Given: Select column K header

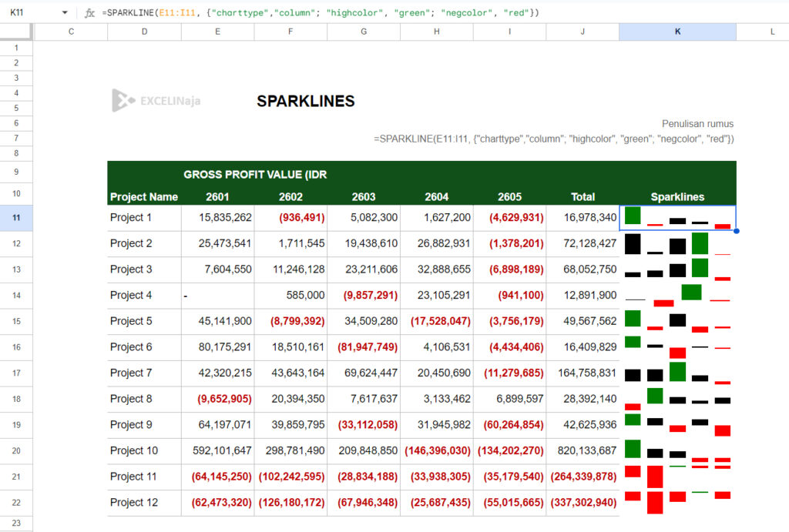Looking at the screenshot, I should pyautogui.click(x=677, y=32).
